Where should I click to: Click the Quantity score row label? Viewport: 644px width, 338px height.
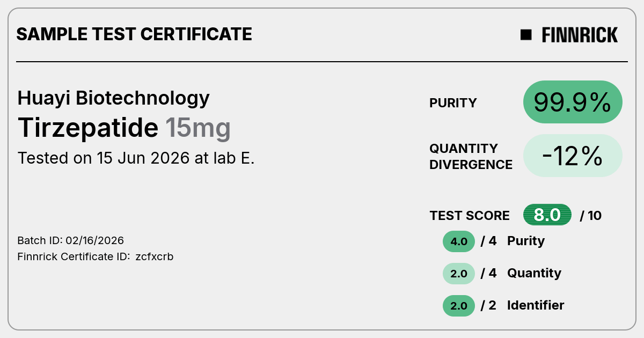[x=534, y=274]
